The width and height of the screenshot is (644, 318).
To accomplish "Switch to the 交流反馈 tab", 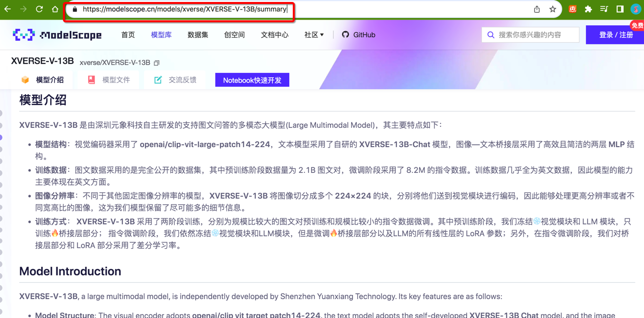I will pos(182,80).
